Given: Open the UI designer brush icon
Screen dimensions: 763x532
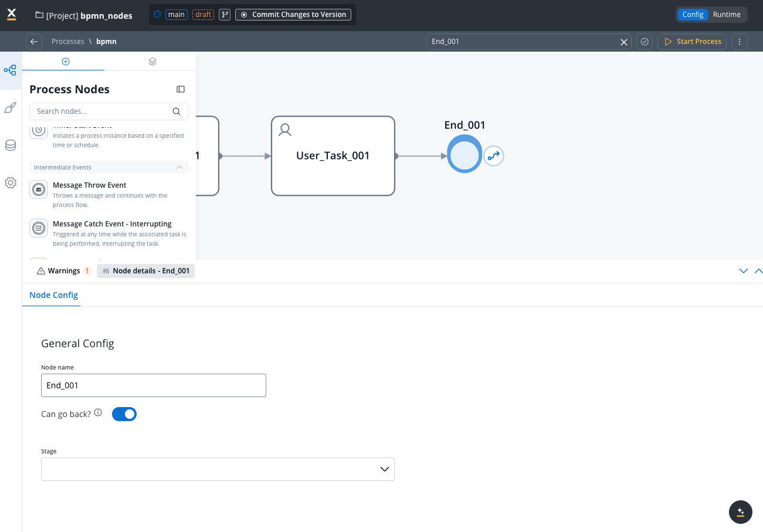Looking at the screenshot, I should 10,108.
